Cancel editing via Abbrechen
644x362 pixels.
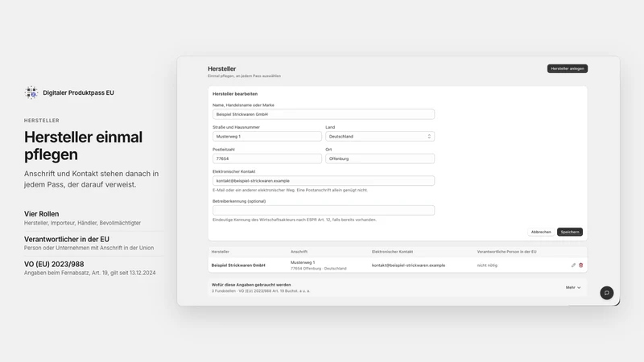pos(541,232)
